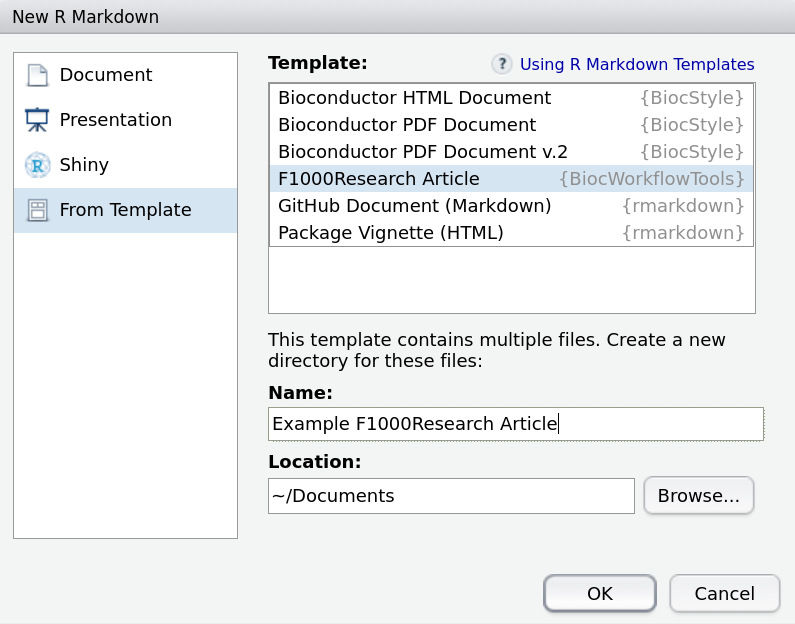Click the Name text field

point(515,424)
